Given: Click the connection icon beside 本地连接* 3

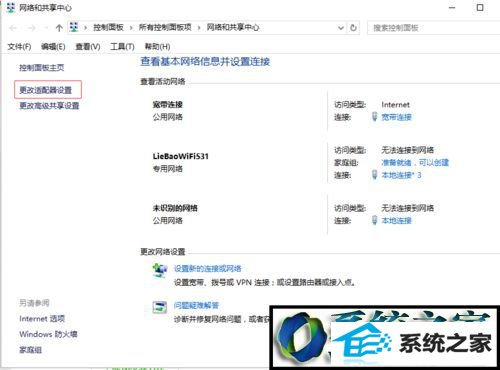Looking at the screenshot, I should click(375, 175).
